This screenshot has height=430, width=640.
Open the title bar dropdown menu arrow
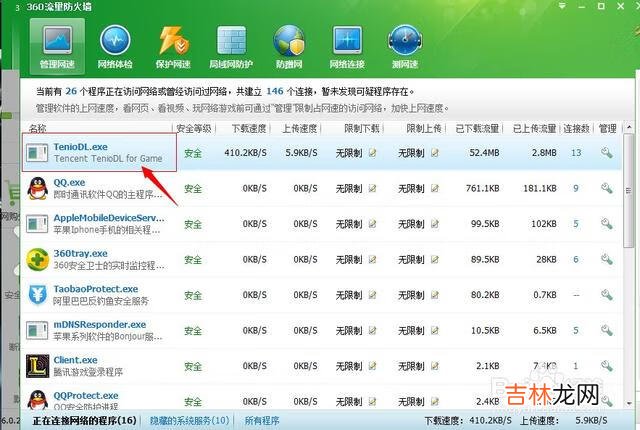[562, 6]
